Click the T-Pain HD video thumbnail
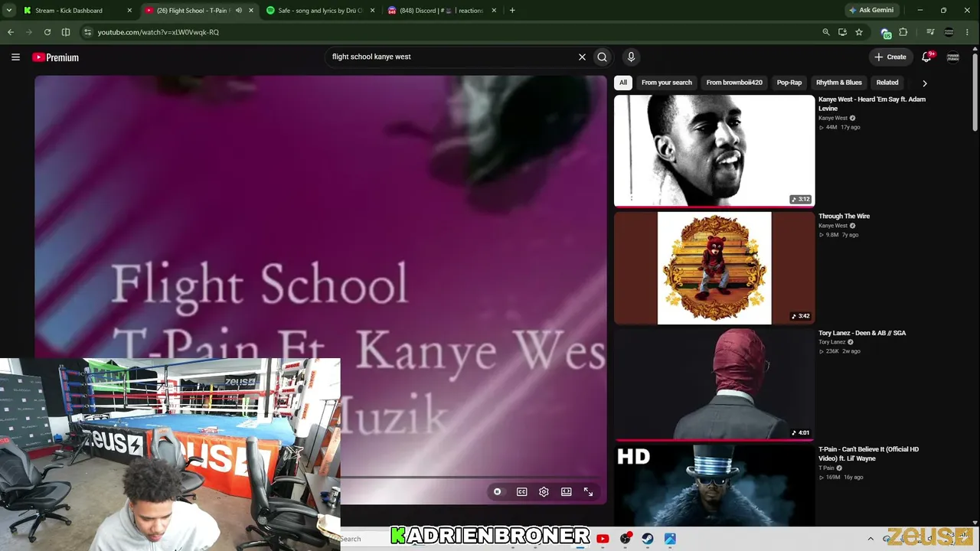The image size is (980, 551). click(x=714, y=486)
